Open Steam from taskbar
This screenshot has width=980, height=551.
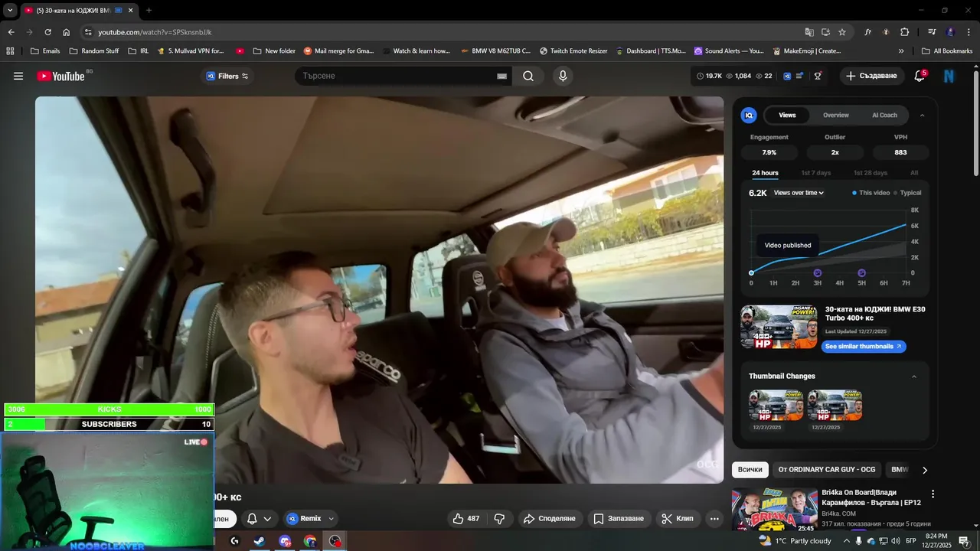click(x=260, y=541)
